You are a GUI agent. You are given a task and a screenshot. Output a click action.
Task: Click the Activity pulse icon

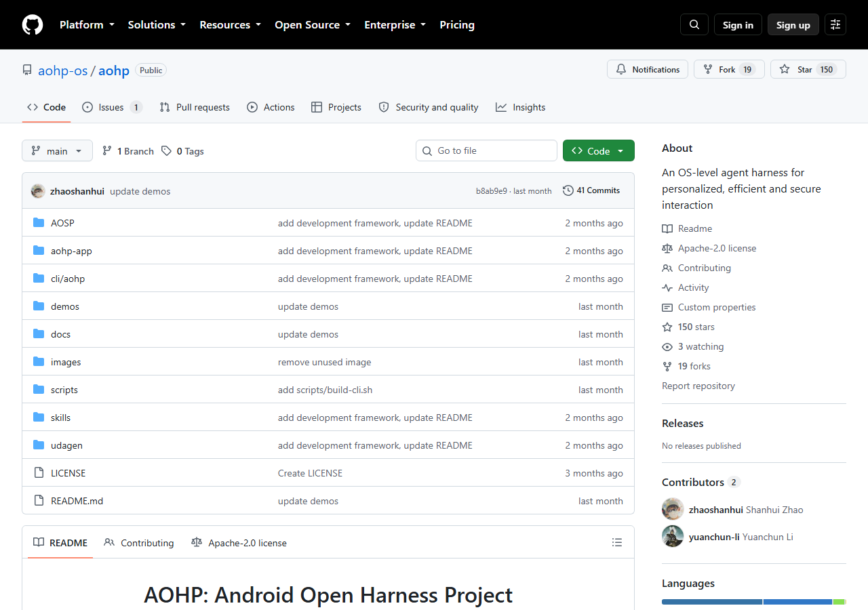[x=667, y=287]
